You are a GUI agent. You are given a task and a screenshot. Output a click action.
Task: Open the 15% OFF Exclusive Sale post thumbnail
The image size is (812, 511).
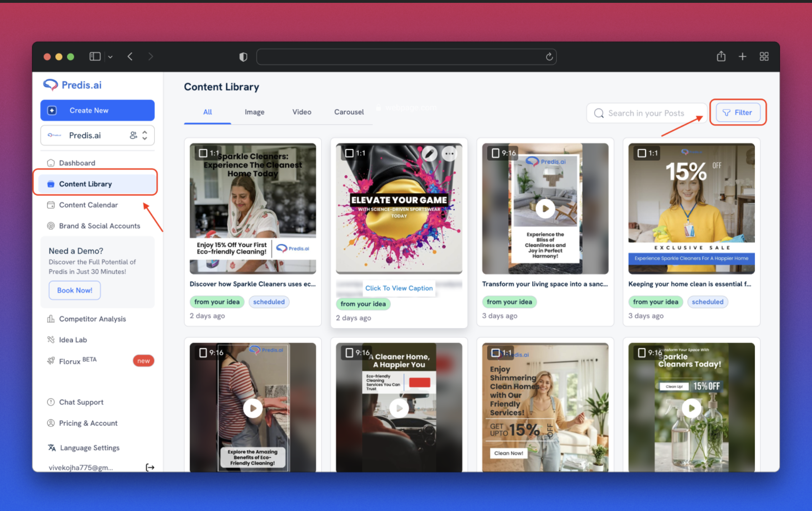[691, 208]
